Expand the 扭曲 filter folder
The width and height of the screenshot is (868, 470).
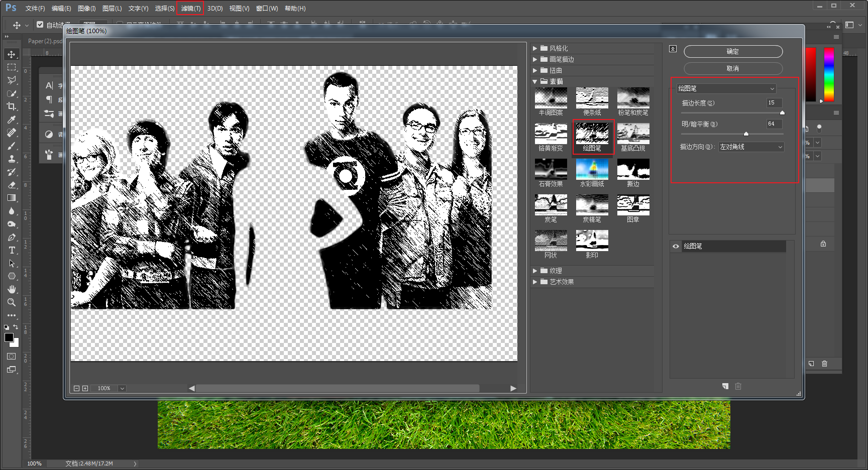[535, 70]
